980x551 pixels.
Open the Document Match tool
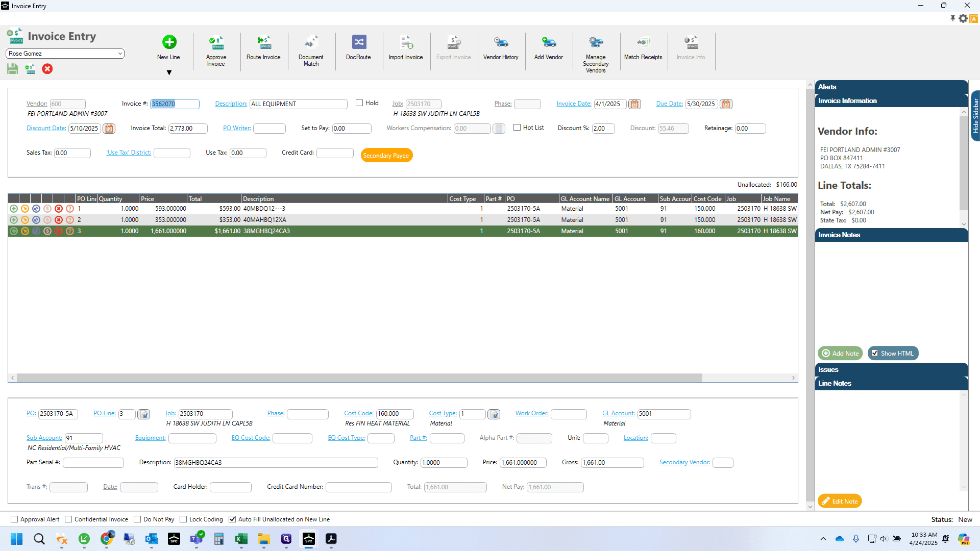click(x=311, y=42)
